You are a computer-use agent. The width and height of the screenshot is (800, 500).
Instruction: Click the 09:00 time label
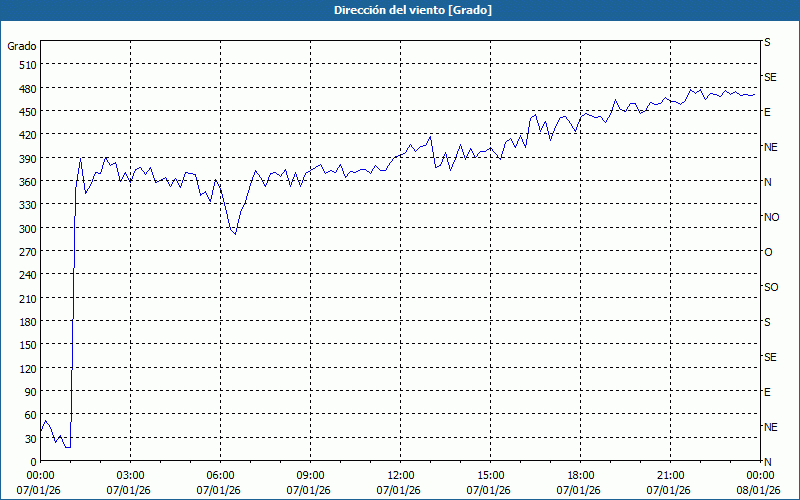(x=310, y=475)
